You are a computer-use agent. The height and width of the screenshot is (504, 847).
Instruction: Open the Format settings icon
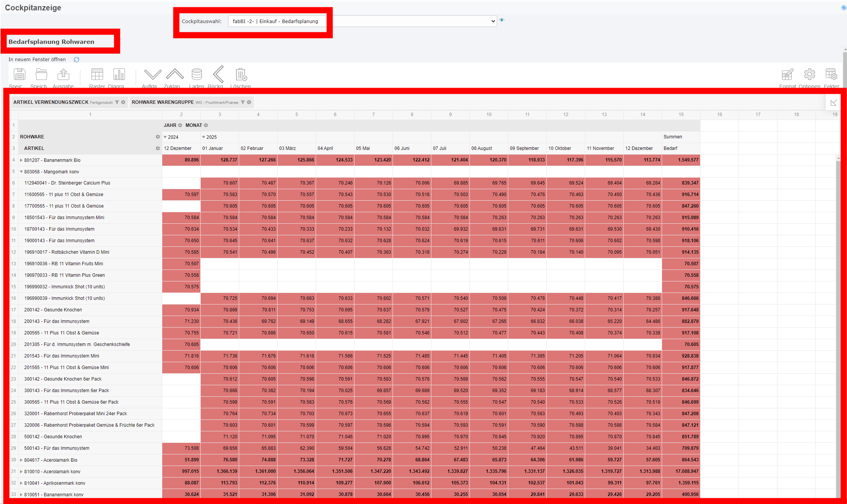pos(787,75)
